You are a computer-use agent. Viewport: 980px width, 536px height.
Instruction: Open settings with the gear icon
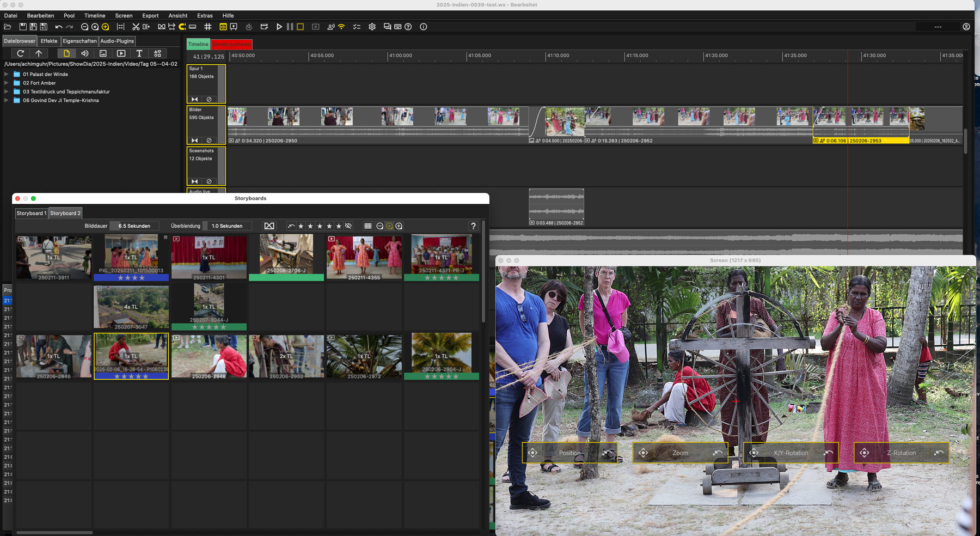tap(372, 27)
